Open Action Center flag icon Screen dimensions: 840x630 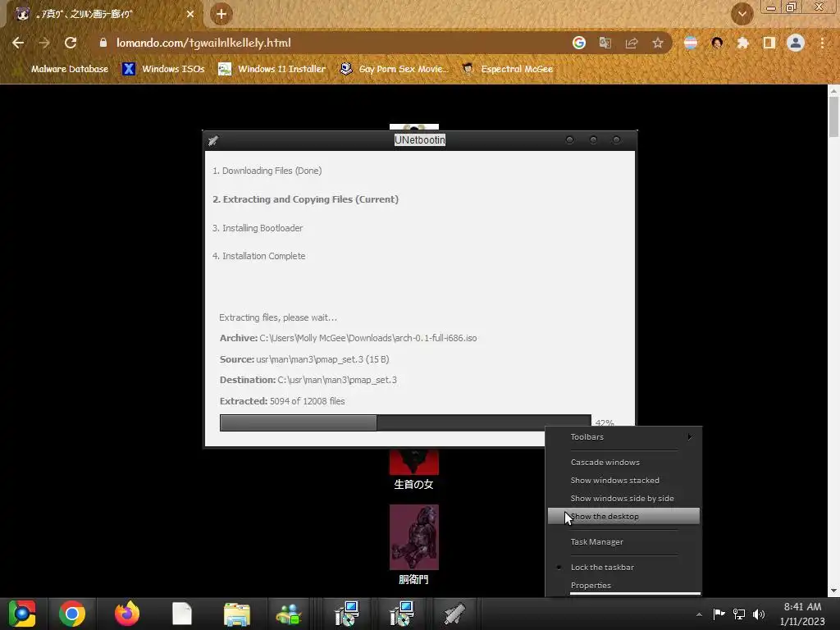tap(719, 614)
